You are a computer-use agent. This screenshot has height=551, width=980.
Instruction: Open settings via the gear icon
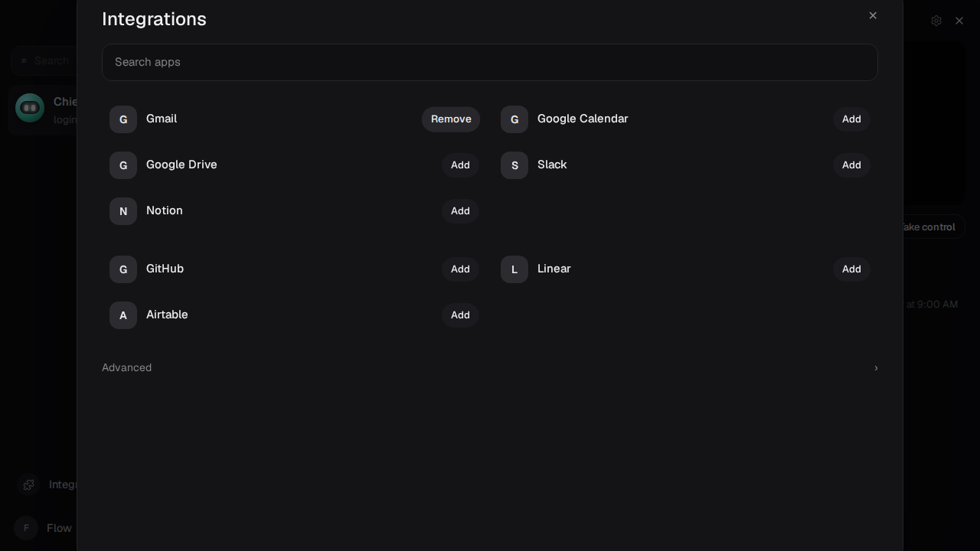[x=936, y=21]
